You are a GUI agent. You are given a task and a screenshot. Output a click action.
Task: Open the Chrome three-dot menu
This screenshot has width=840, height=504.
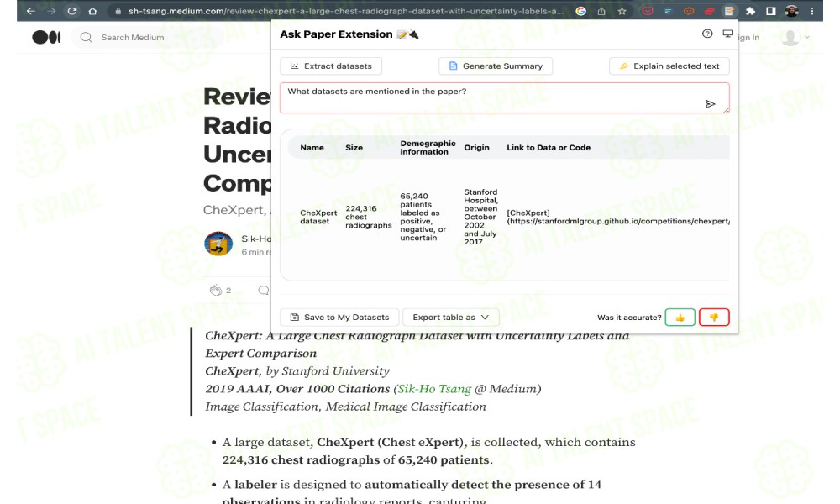click(x=812, y=11)
